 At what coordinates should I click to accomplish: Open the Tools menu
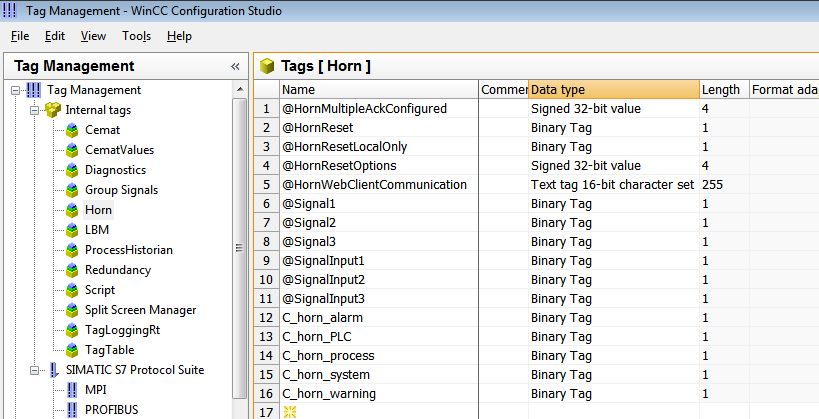(136, 36)
